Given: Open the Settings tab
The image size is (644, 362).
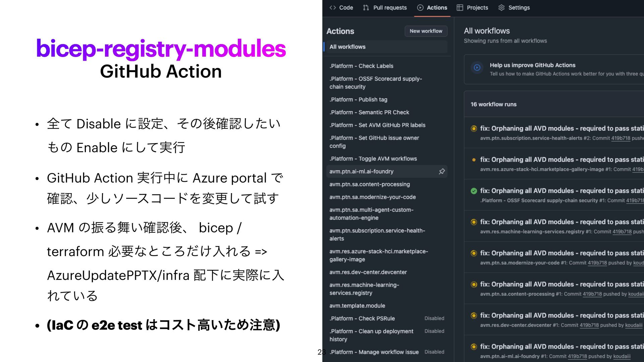Looking at the screenshot, I should click(514, 7).
